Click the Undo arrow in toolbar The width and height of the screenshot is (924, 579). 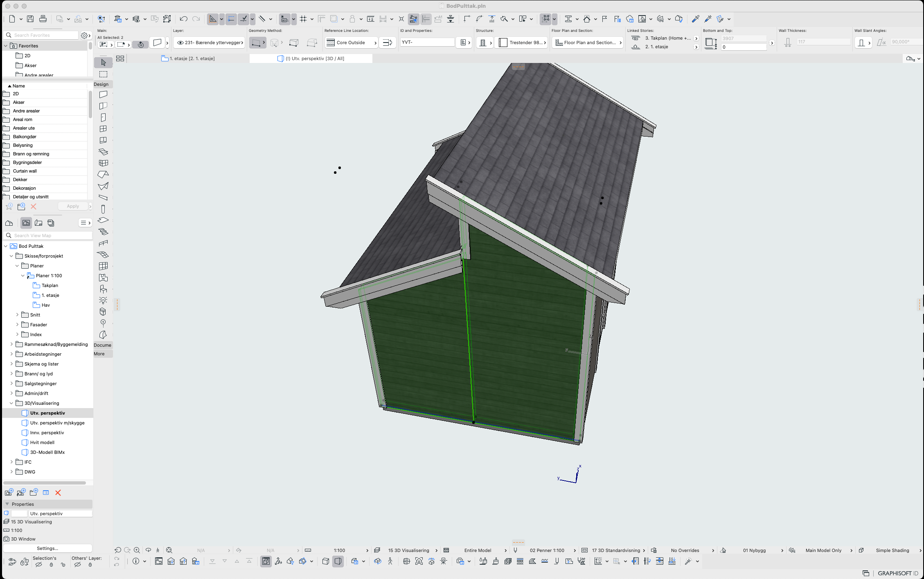click(183, 19)
